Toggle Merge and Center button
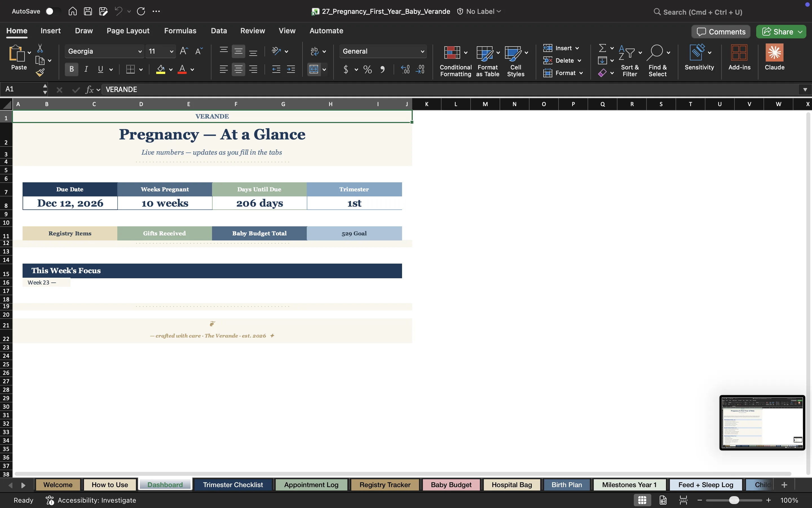812x508 pixels. pos(314,69)
